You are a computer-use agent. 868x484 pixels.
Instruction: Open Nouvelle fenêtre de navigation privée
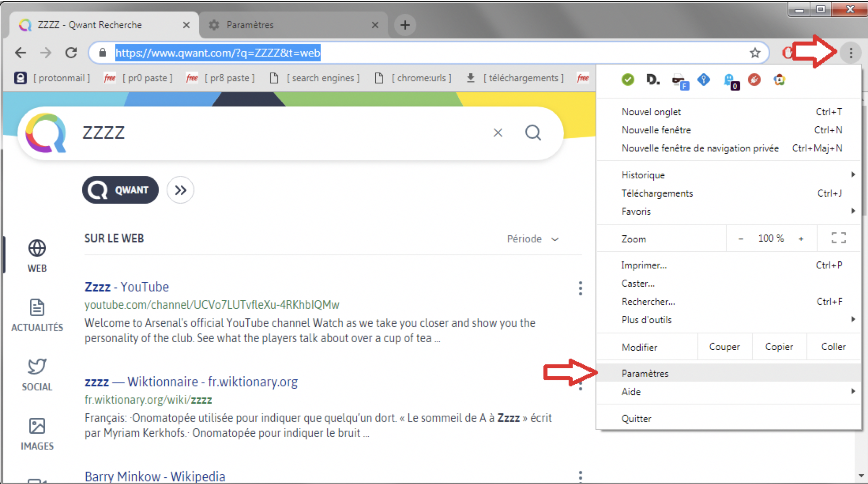pos(729,148)
